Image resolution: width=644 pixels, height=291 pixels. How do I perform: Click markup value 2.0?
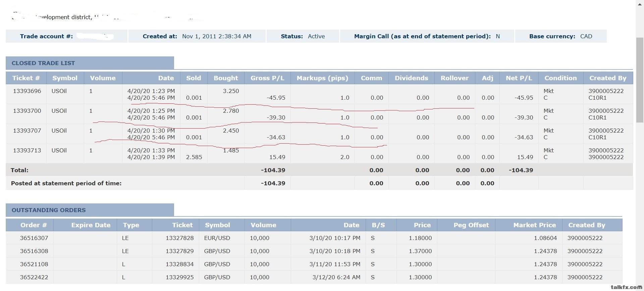click(x=345, y=157)
